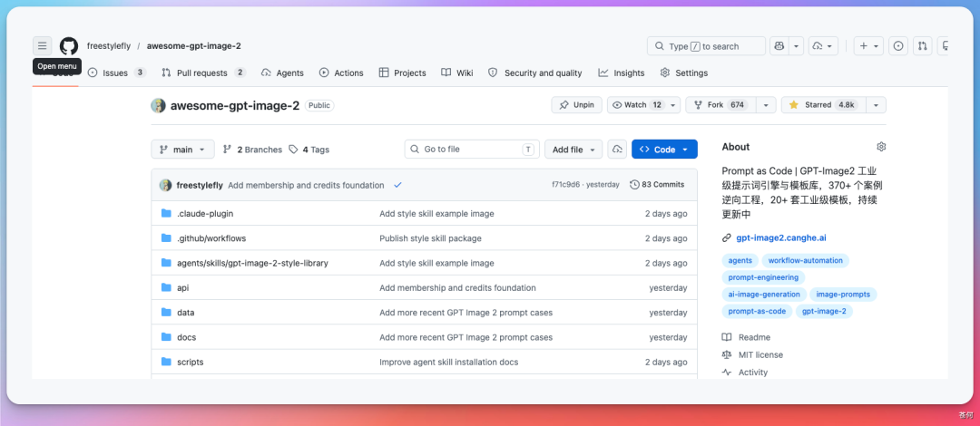Screen dimensions: 980x426
Task: Open commit message 'Add membership and credits foundation' in header
Action: tap(307, 185)
